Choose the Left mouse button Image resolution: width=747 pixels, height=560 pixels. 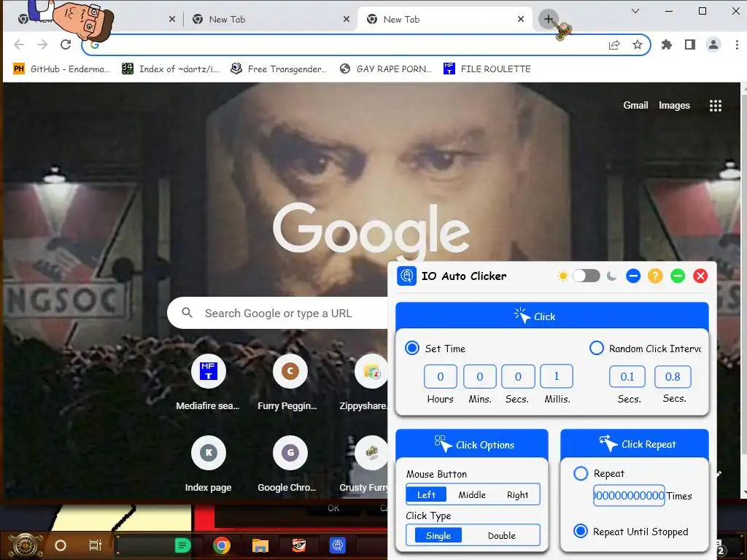(x=426, y=495)
